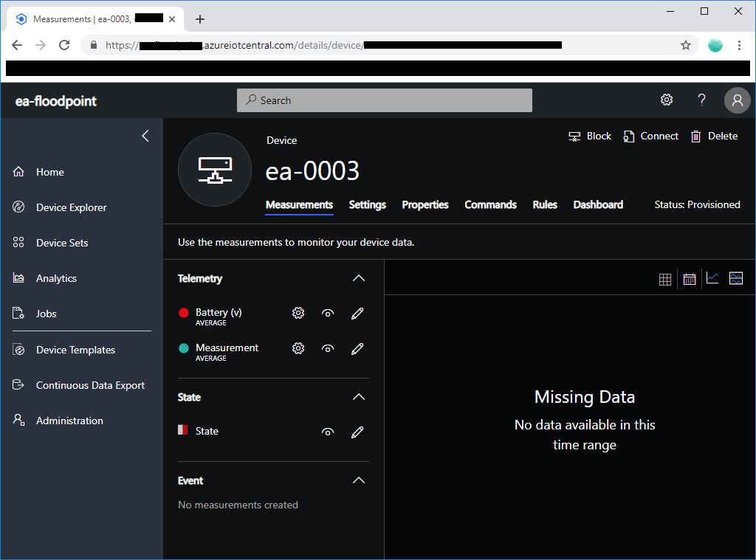Open Device Explorer from the sidebar
Viewport: 756px width, 560px height.
click(70, 207)
